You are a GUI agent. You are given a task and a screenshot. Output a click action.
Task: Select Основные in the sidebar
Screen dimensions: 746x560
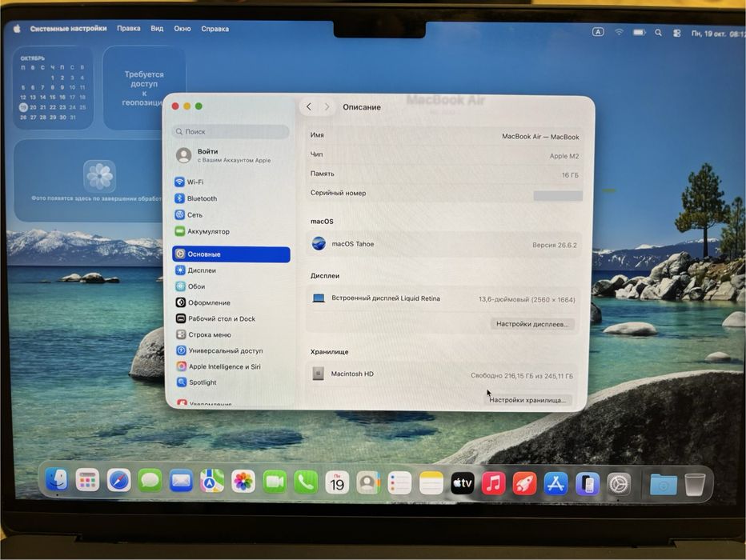231,254
